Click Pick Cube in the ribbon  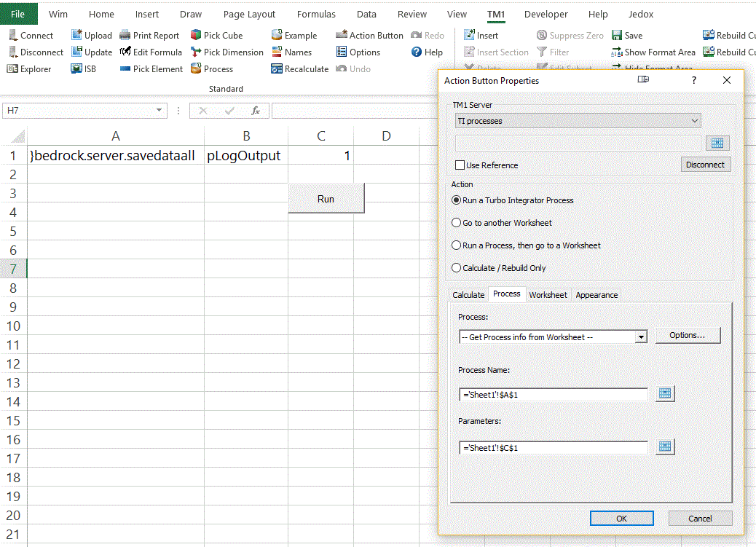point(216,35)
